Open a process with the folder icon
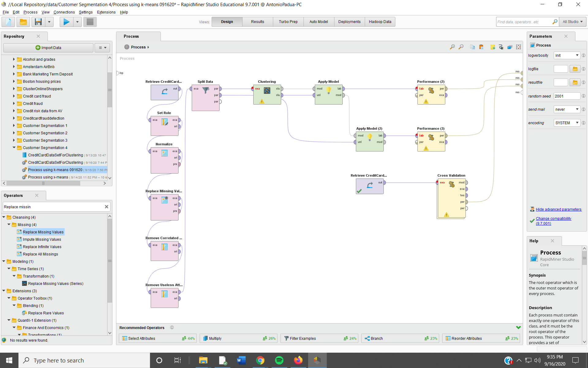The width and height of the screenshot is (588, 368). tap(23, 22)
